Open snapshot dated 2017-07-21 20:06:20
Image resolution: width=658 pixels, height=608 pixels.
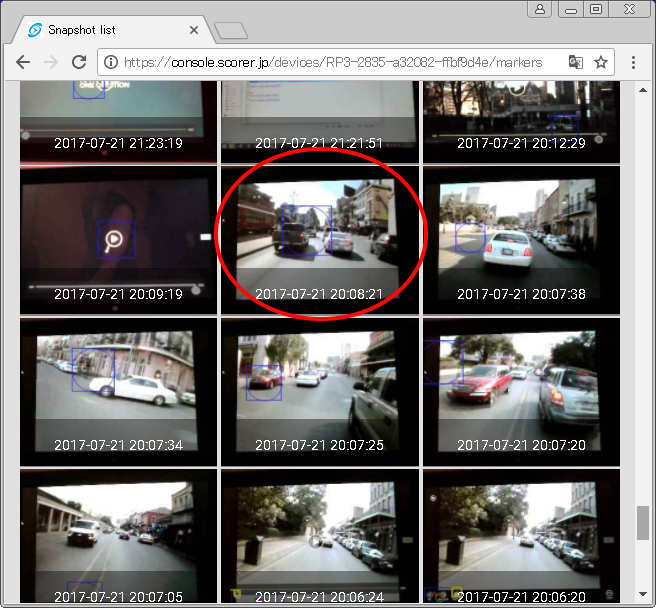[x=521, y=536]
